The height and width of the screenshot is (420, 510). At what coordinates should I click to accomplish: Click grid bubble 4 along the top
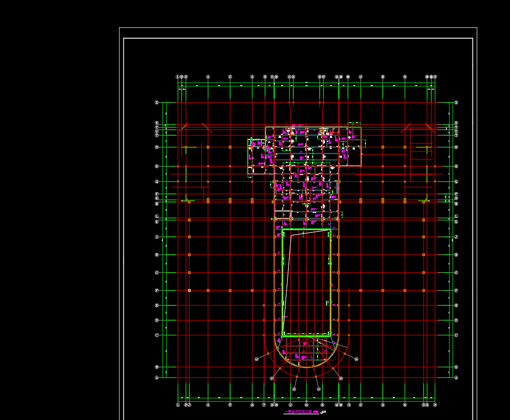[208, 77]
